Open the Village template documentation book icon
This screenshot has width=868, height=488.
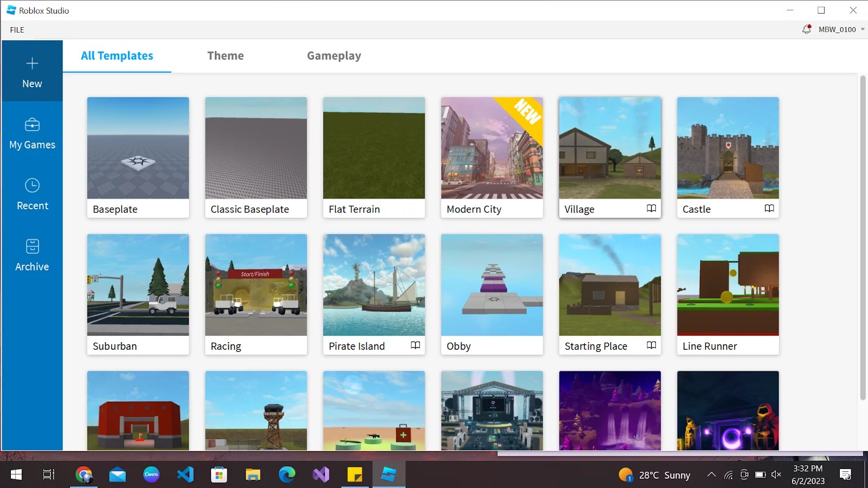pyautogui.click(x=651, y=208)
